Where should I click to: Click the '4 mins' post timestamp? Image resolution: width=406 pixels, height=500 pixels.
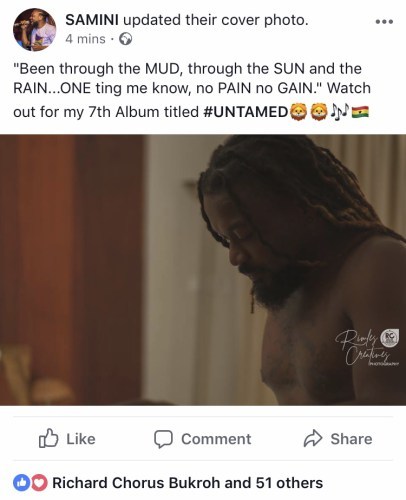click(85, 39)
